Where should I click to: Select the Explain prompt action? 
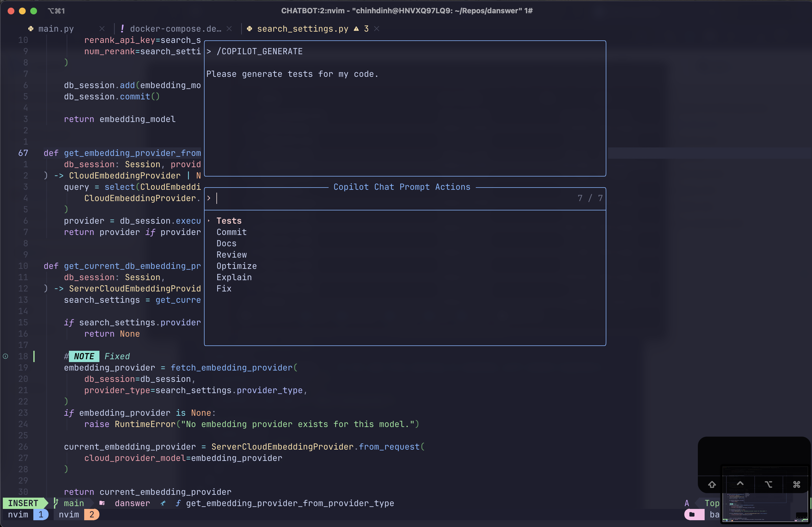coord(234,277)
